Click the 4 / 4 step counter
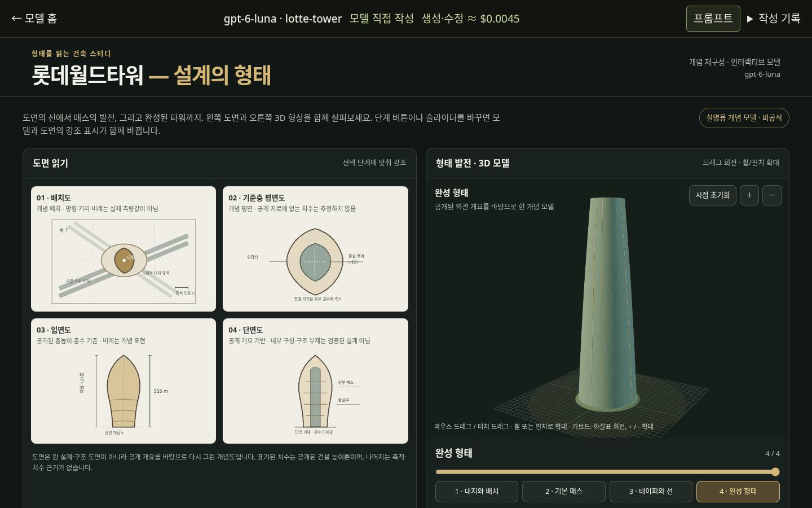This screenshot has height=508, width=812. tap(773, 454)
